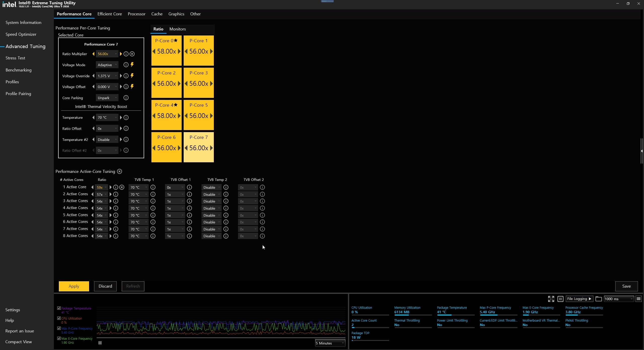
Task: Open TVB Temp 1 dropdown for 2 Active Cores
Action: click(138, 194)
